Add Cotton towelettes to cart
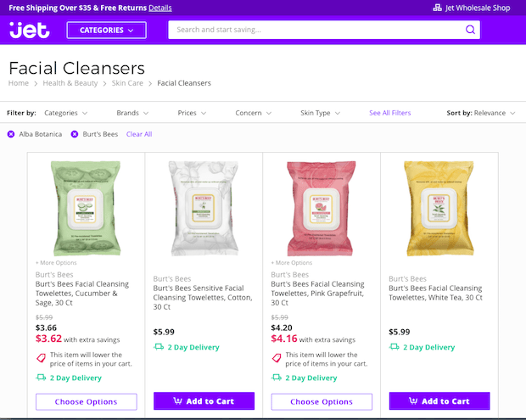Image resolution: width=526 pixels, height=420 pixels. point(204,401)
